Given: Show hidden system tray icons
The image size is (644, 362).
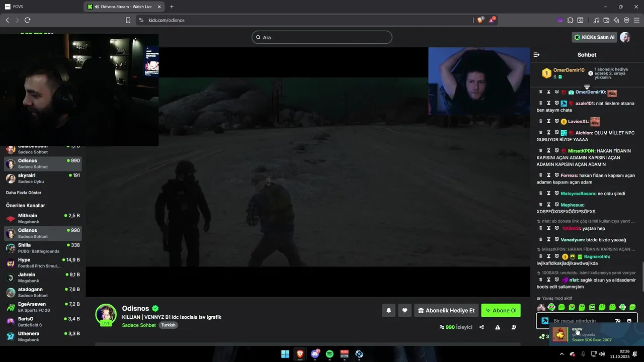Looking at the screenshot, I should pos(562,354).
